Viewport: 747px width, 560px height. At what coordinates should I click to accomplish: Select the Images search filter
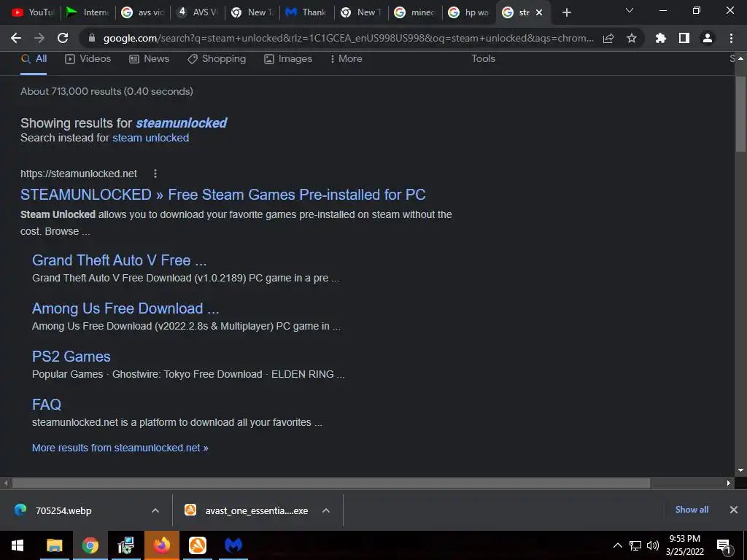point(288,58)
